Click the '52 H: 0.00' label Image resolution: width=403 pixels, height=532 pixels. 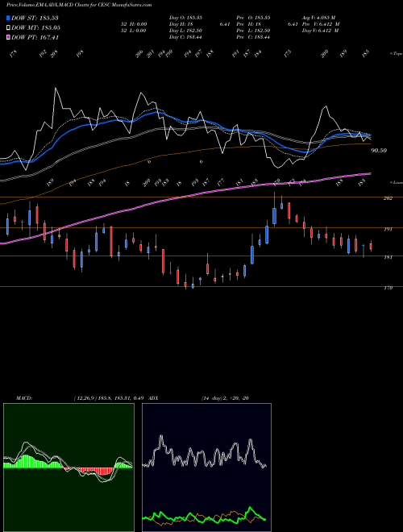[133, 24]
